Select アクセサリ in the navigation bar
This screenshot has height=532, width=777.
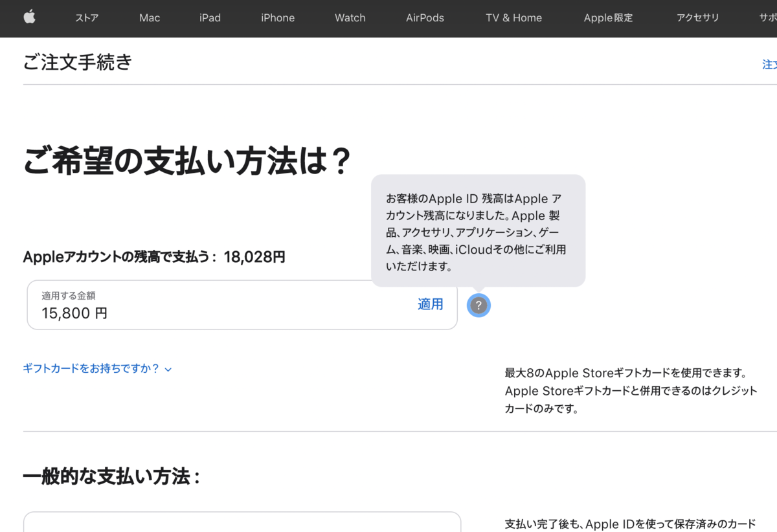[697, 18]
